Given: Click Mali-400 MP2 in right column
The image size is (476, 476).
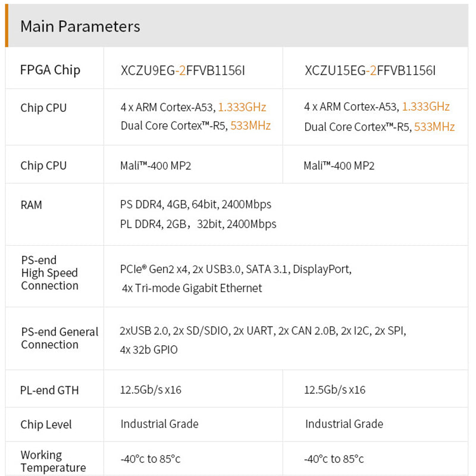Looking at the screenshot, I should coord(339,165).
